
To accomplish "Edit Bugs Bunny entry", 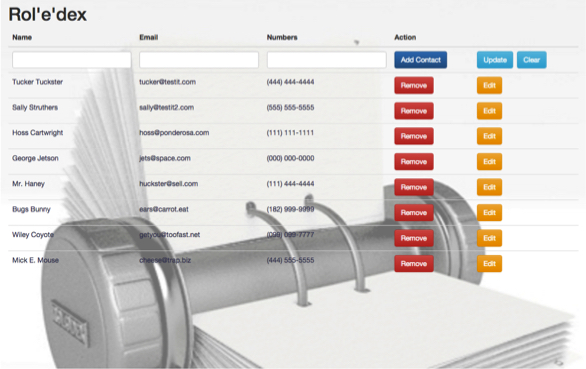I will 489,212.
